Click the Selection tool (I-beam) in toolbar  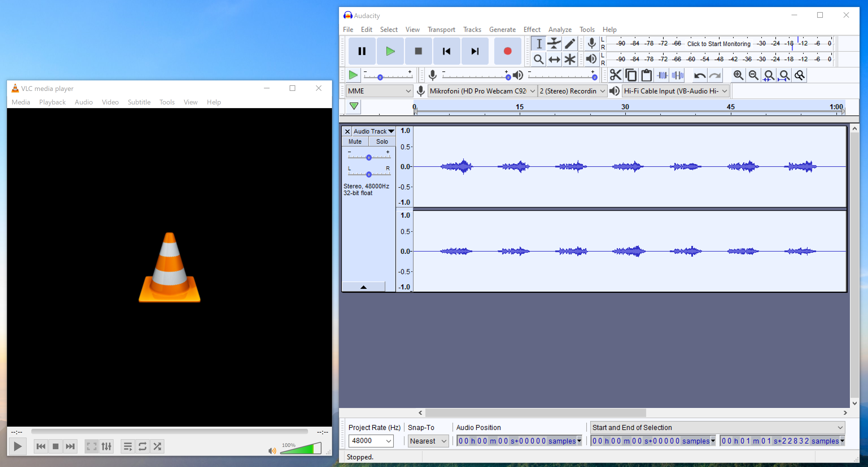(539, 44)
